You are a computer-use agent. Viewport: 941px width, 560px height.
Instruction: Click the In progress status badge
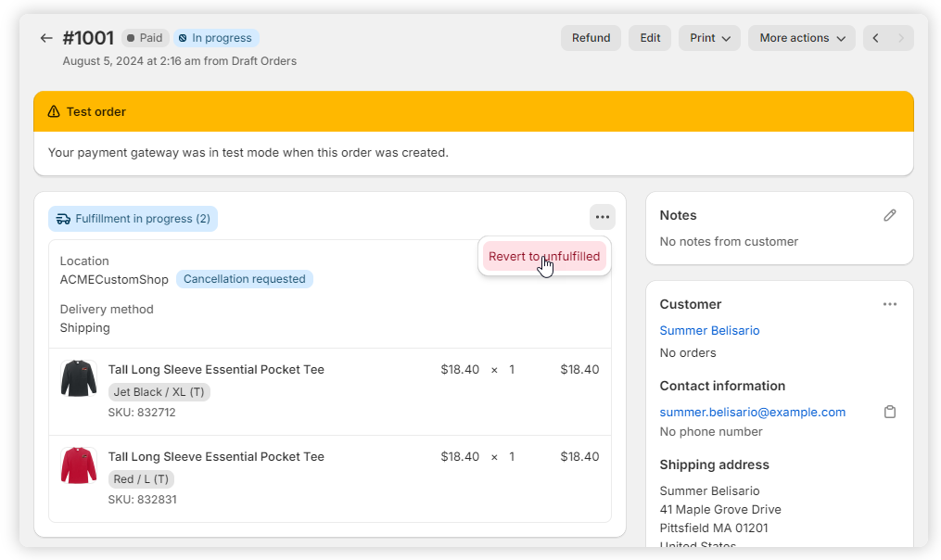point(216,38)
